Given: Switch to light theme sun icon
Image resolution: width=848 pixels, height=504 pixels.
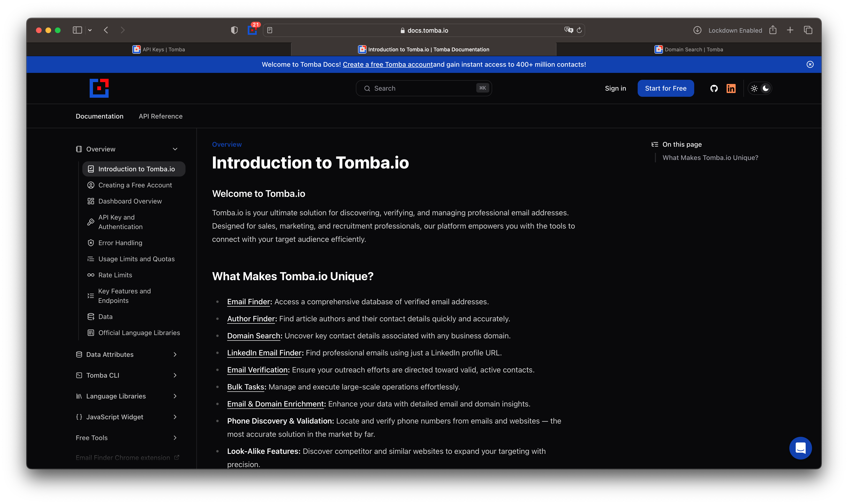Looking at the screenshot, I should click(754, 88).
